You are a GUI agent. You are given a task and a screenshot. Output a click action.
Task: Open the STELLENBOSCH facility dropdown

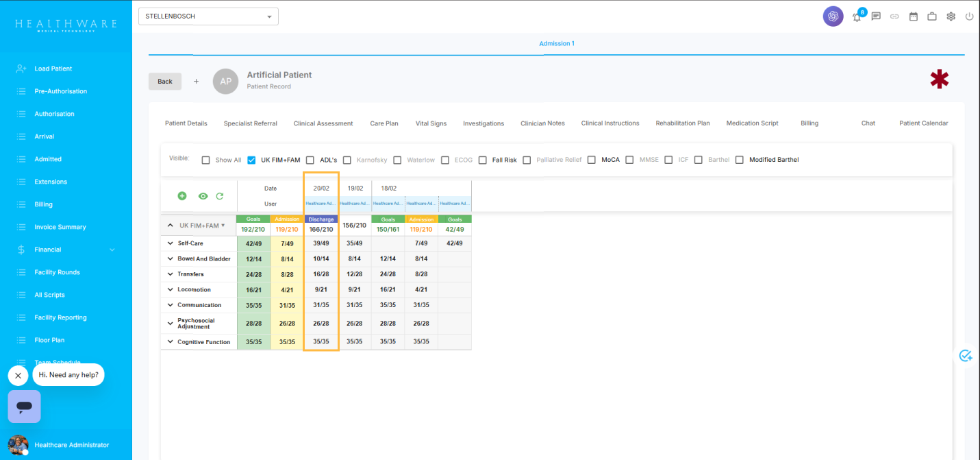tap(208, 16)
